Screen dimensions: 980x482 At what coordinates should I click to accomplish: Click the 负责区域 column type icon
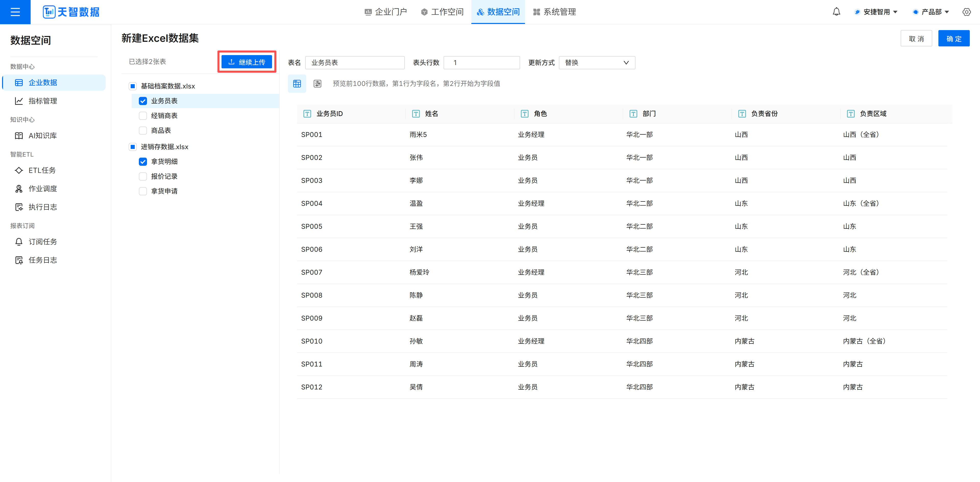pos(851,114)
